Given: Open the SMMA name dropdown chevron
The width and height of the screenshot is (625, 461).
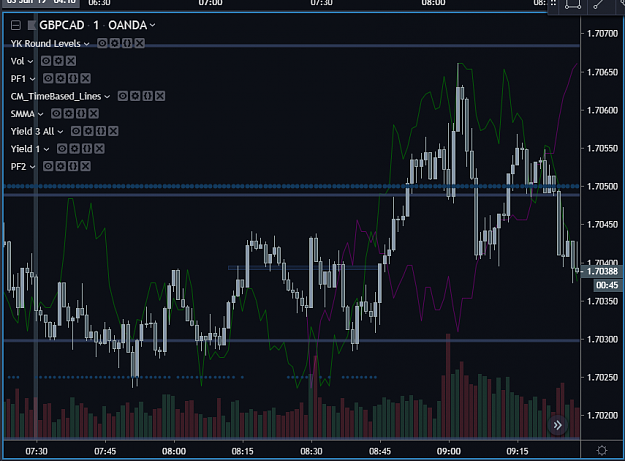Looking at the screenshot, I should tap(40, 114).
